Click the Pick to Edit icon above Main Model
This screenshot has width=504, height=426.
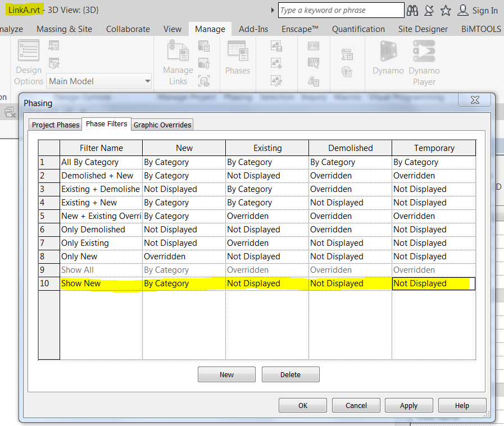pyautogui.click(x=54, y=63)
